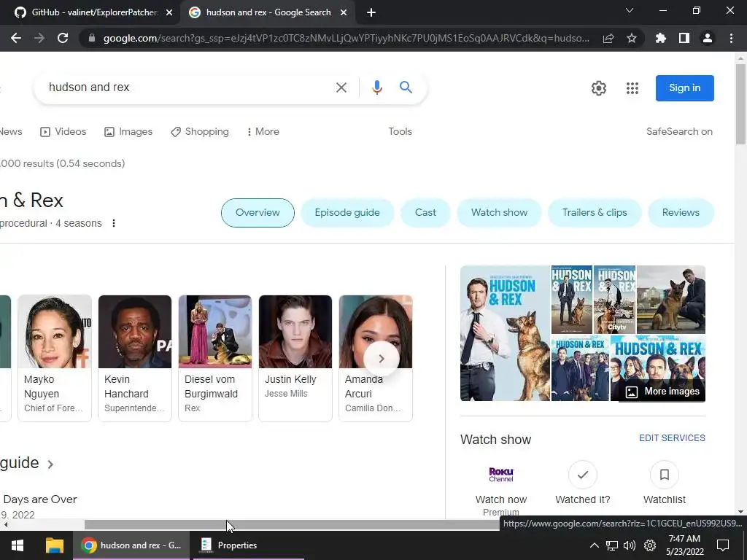747x560 pixels.
Task: Click EDIT SERVICES link
Action: (672, 438)
